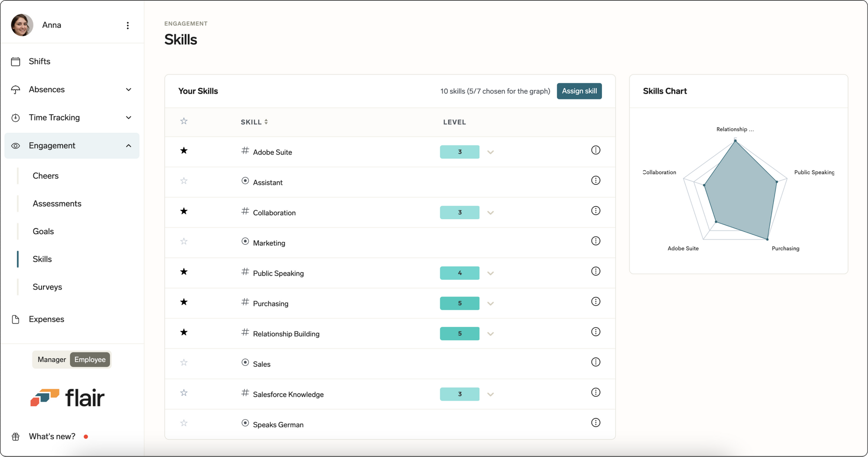Click the gift icon next to What's new
This screenshot has width=868, height=457.
coord(16,436)
